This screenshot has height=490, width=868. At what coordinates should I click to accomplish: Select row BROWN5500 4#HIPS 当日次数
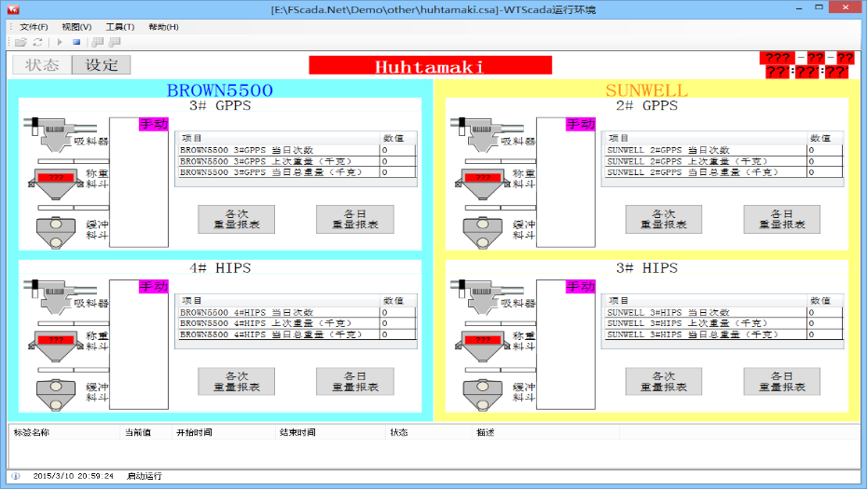pyautogui.click(x=297, y=312)
